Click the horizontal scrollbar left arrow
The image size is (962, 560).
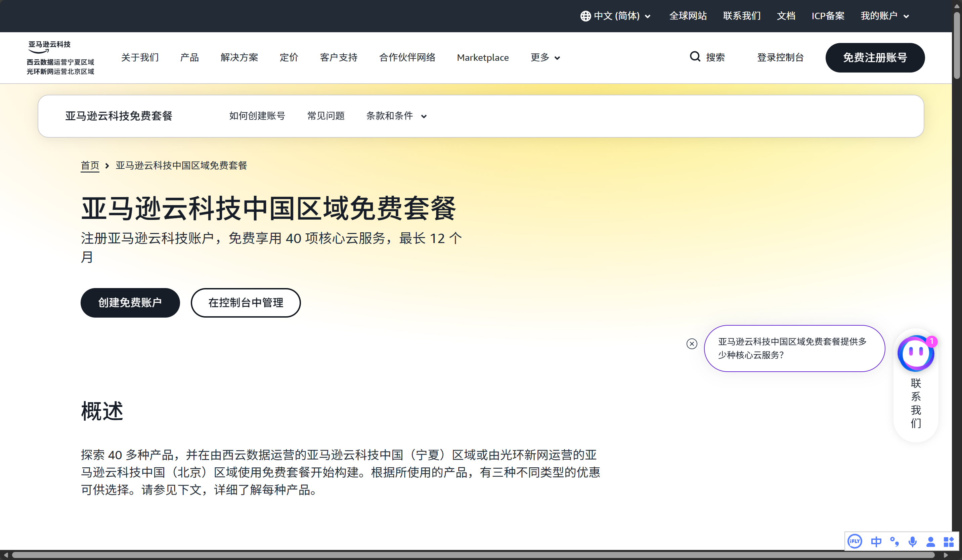click(x=5, y=555)
